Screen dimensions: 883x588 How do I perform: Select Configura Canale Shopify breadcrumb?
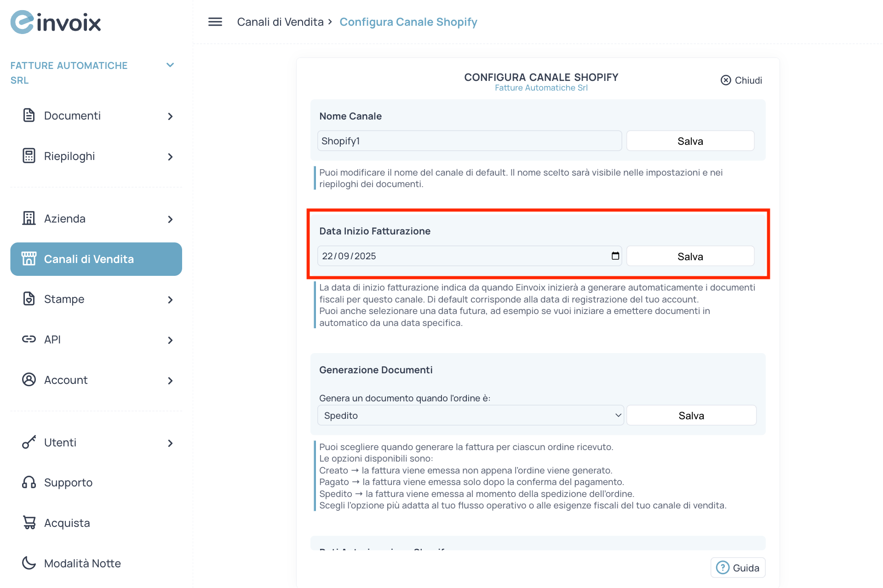point(408,22)
